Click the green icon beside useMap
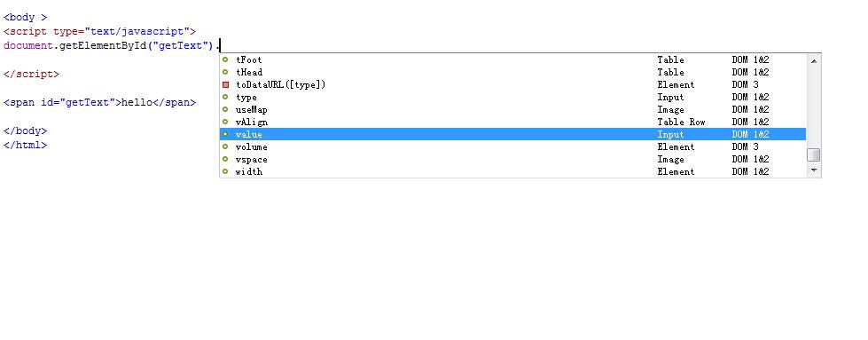 coord(225,109)
